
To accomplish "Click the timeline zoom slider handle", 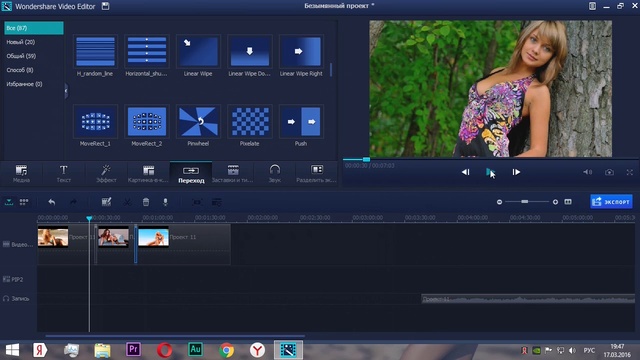I will [x=524, y=202].
